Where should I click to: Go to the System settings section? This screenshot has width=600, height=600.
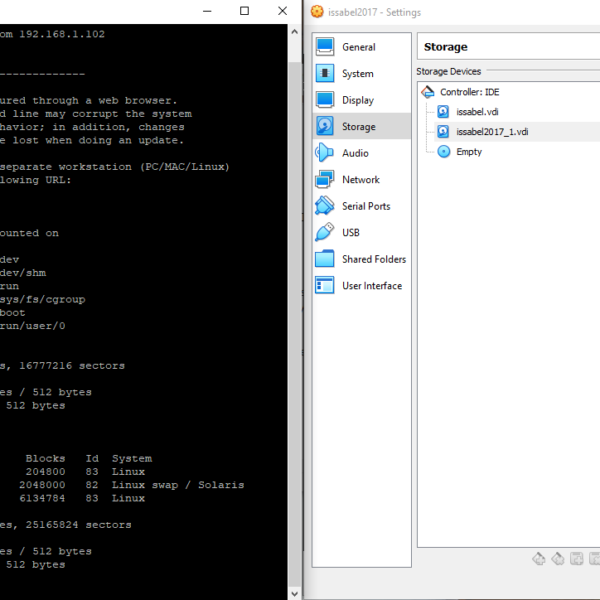point(357,74)
